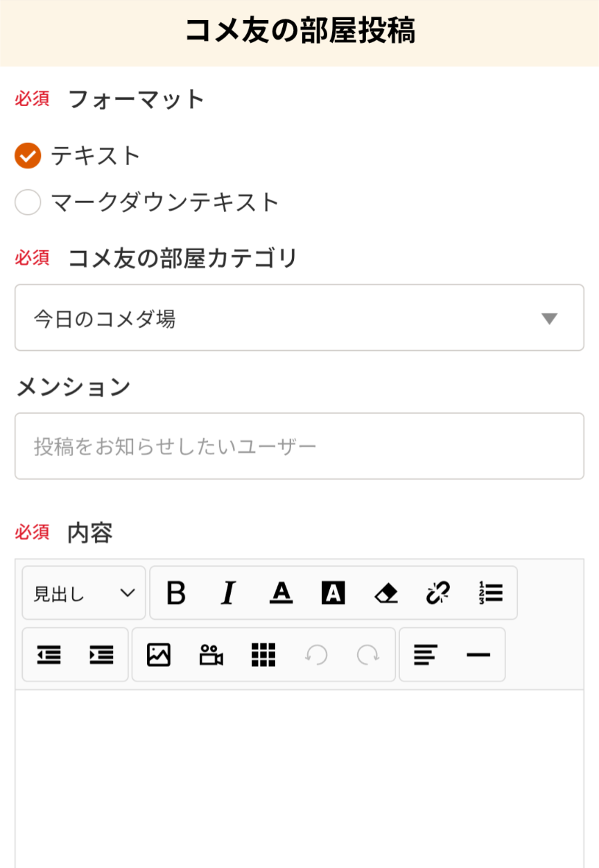The height and width of the screenshot is (868, 599).
Task: Toggle bold formatting in editor toolbar
Action: coord(176,593)
